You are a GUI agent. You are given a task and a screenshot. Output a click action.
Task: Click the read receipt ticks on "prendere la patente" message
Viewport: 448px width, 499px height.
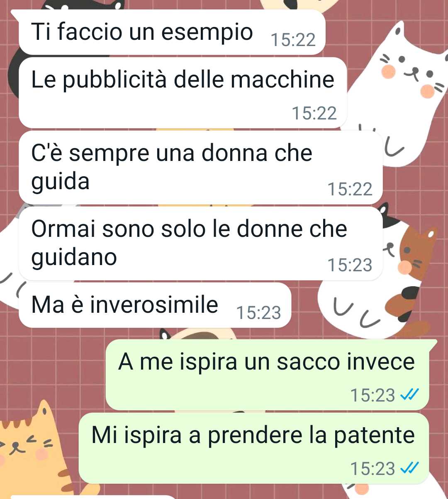coord(408,469)
